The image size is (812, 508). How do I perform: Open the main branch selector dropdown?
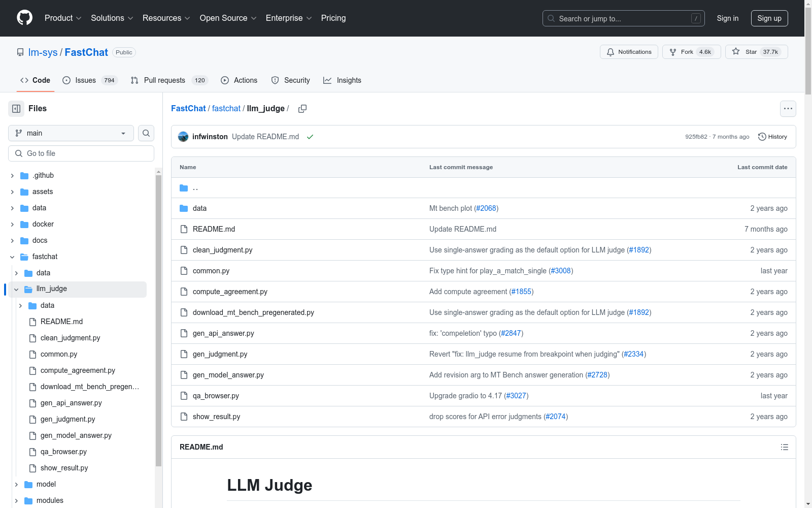click(71, 133)
